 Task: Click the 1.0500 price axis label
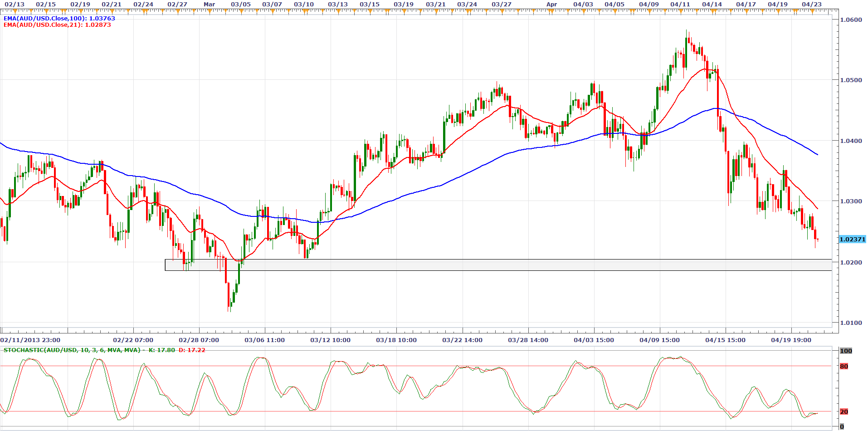click(x=851, y=80)
